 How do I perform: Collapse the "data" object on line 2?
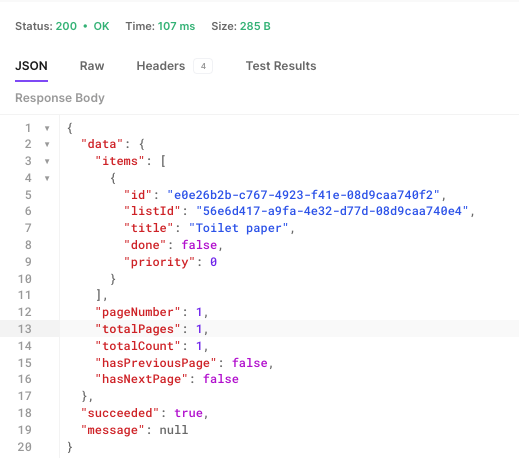click(47, 144)
